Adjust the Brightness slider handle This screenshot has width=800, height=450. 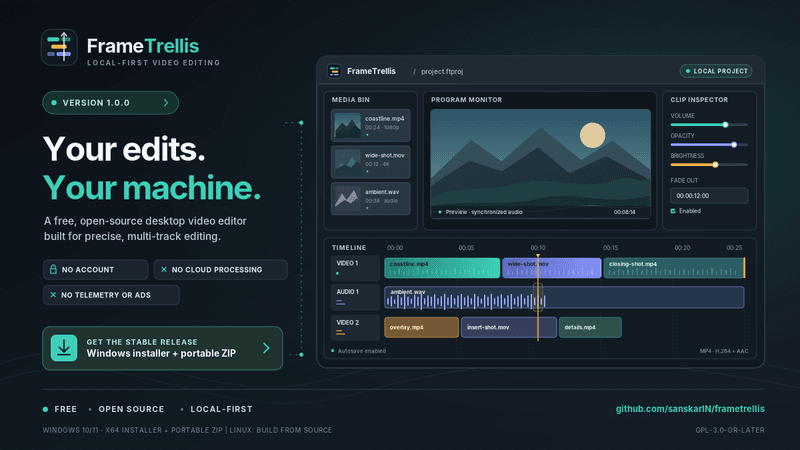715,165
